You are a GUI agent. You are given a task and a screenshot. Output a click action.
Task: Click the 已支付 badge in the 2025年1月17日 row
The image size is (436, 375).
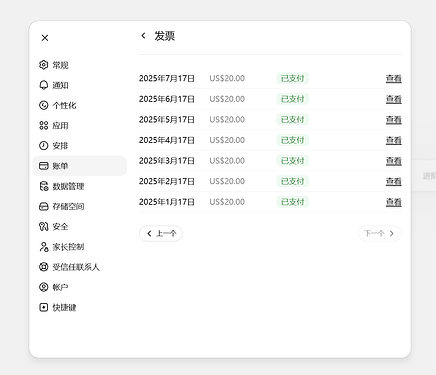(x=293, y=202)
